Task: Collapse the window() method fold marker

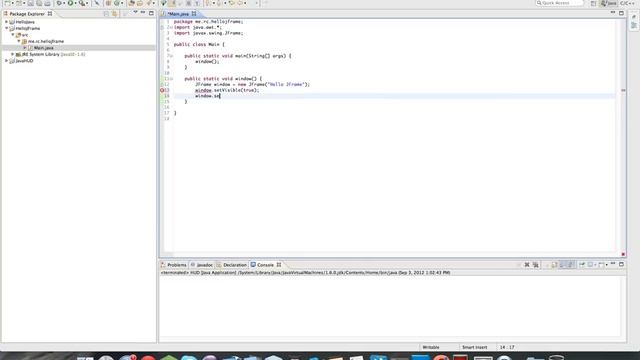Action: pyautogui.click(x=171, y=79)
